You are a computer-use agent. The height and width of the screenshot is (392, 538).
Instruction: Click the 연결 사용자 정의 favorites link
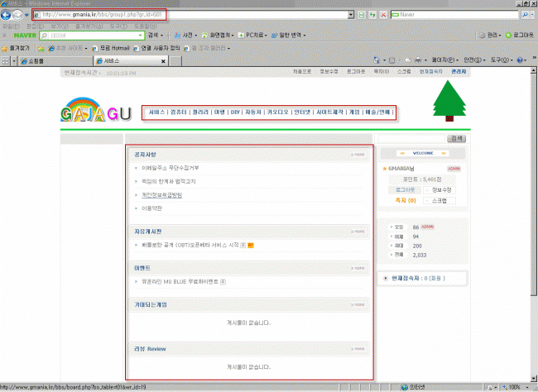tap(156, 48)
